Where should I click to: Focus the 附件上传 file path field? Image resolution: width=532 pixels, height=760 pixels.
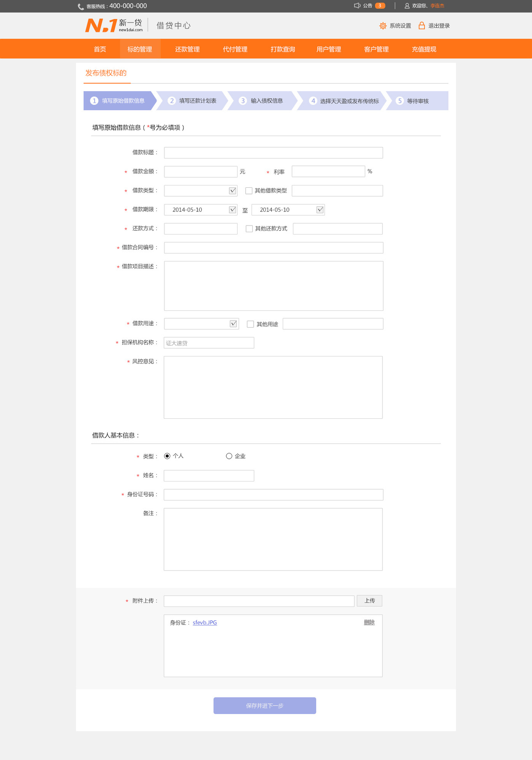(259, 601)
